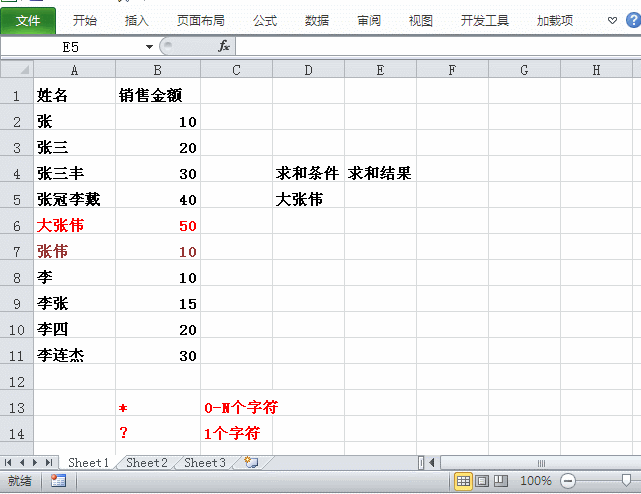Click the Select All corner button
This screenshot has width=641, height=494.
(x=17, y=69)
